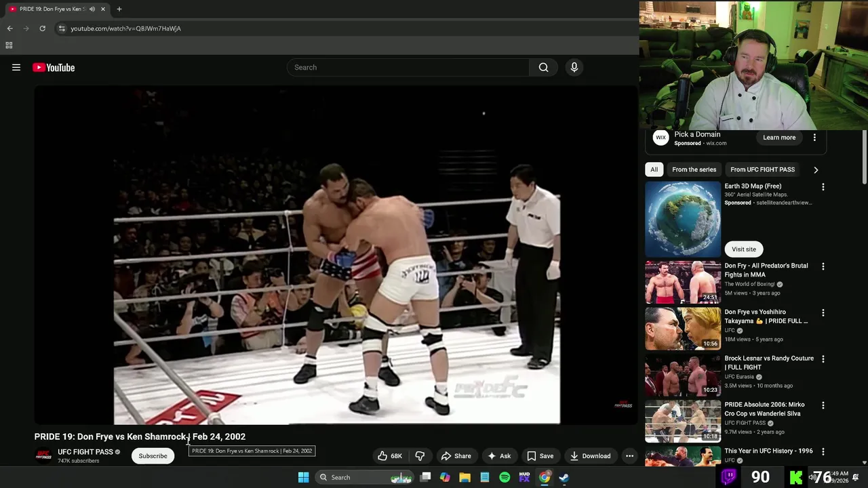Share the PRIDE 19 video

(456, 456)
